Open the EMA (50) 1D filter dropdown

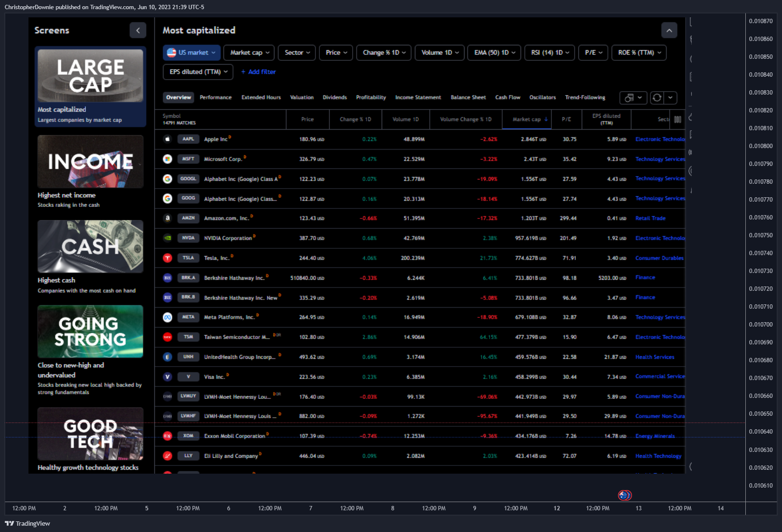(x=494, y=53)
